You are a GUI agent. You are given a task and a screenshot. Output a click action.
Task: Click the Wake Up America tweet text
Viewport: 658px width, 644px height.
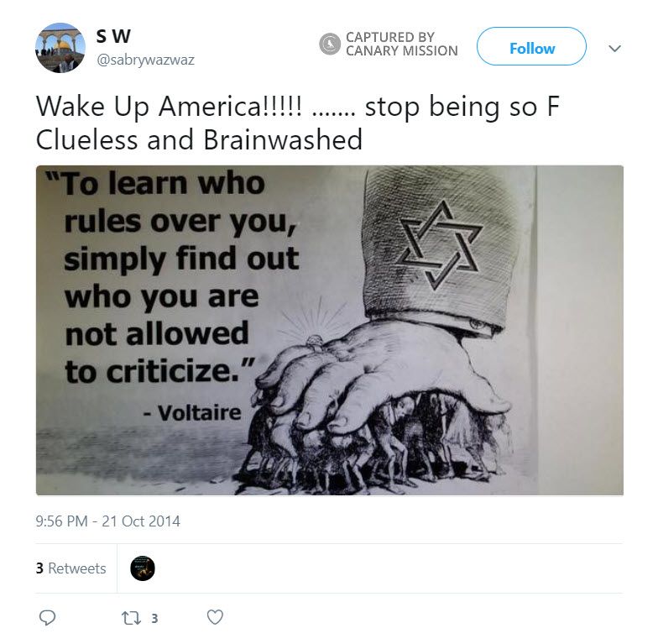click(297, 123)
